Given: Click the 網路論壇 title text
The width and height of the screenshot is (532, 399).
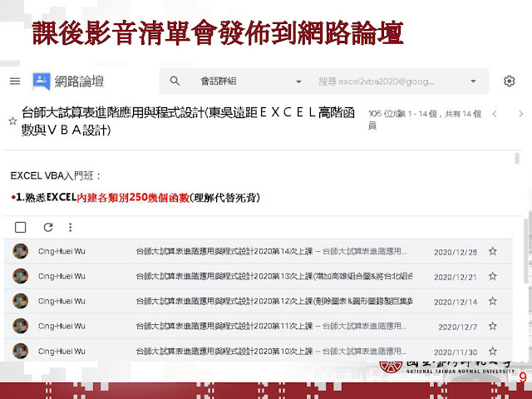Looking at the screenshot, I should 79,81.
